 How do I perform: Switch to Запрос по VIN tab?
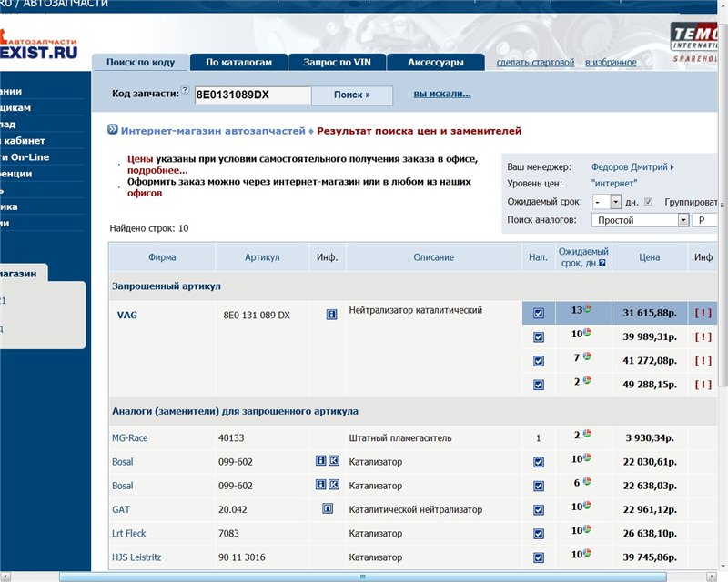tap(337, 62)
